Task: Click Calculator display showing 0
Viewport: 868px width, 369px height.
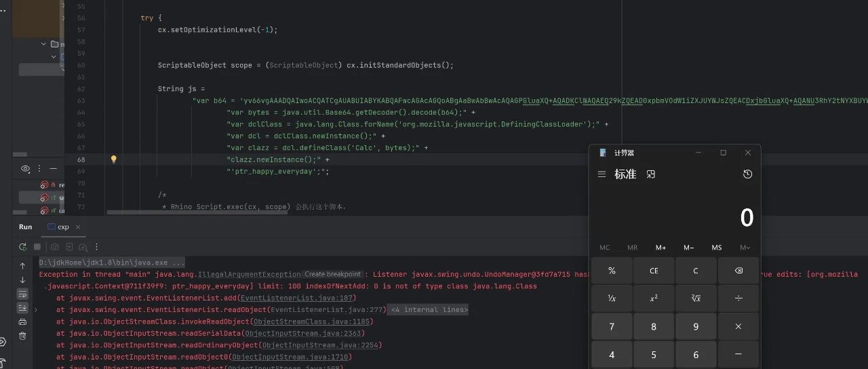Action: tap(746, 218)
